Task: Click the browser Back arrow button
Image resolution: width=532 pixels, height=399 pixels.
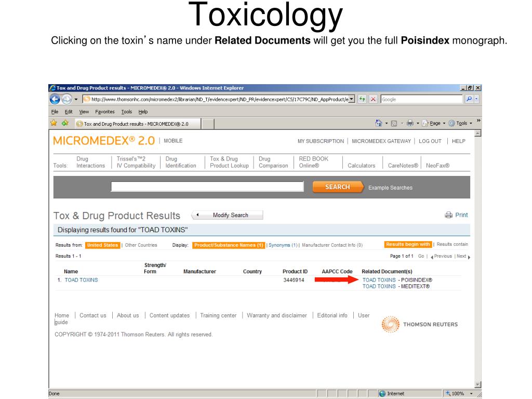Action: point(55,99)
